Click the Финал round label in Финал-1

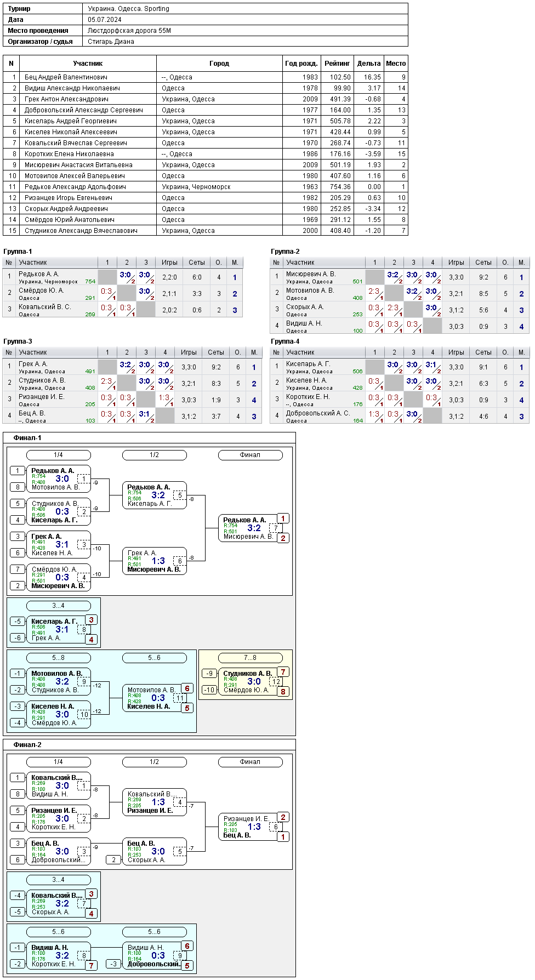251,455
